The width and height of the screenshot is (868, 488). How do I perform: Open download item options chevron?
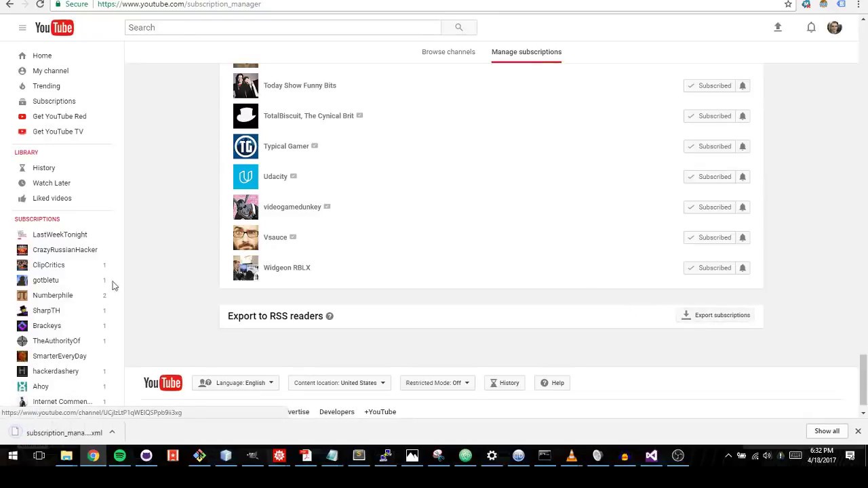tap(112, 432)
